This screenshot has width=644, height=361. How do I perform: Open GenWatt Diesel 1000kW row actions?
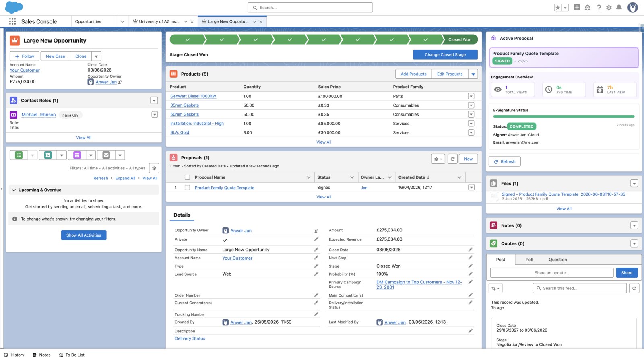pyautogui.click(x=471, y=96)
